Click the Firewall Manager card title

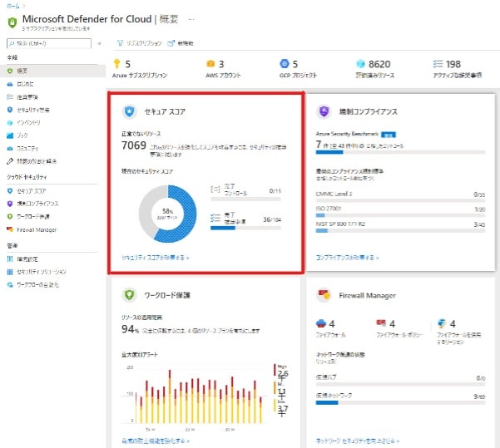pos(368,295)
